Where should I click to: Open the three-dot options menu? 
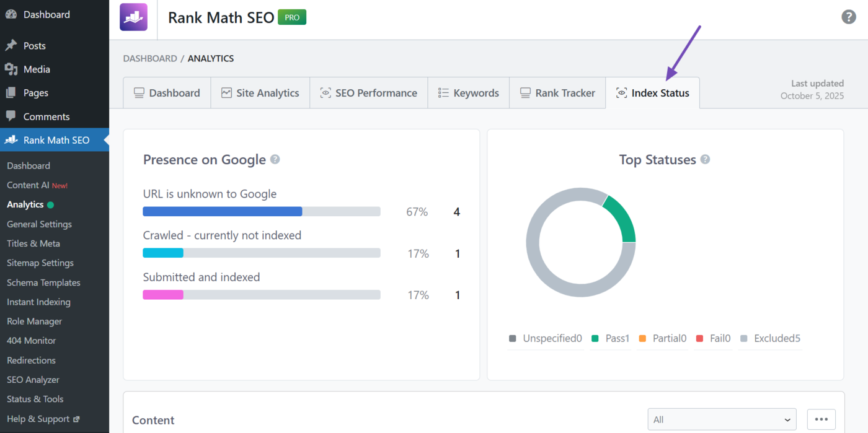821,419
